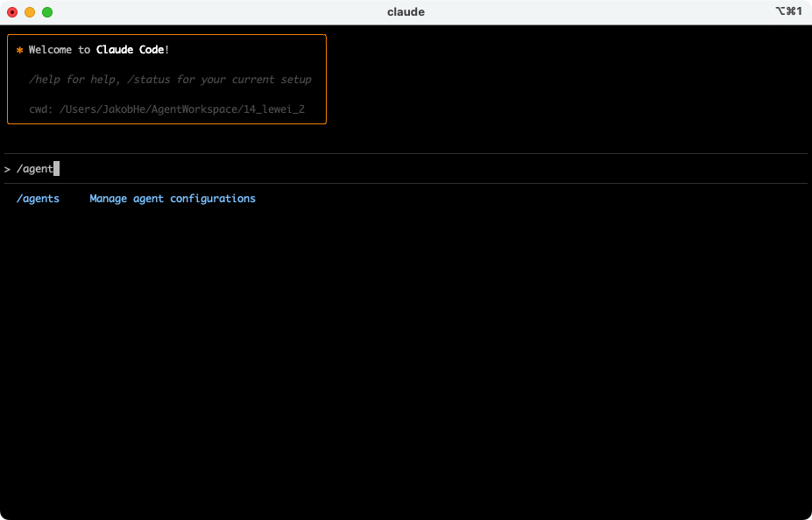Screen dimensions: 812x520
Task: Click the "Welcome to" greeting text
Action: [60, 50]
